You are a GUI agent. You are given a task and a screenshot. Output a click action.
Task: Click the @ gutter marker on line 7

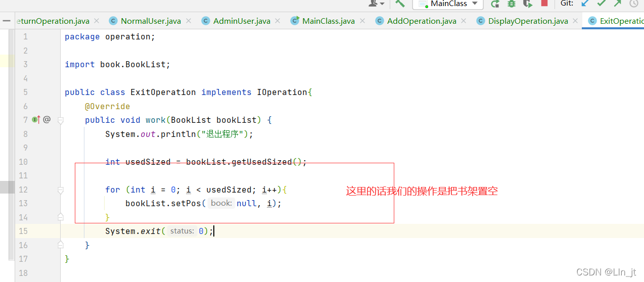coord(47,120)
